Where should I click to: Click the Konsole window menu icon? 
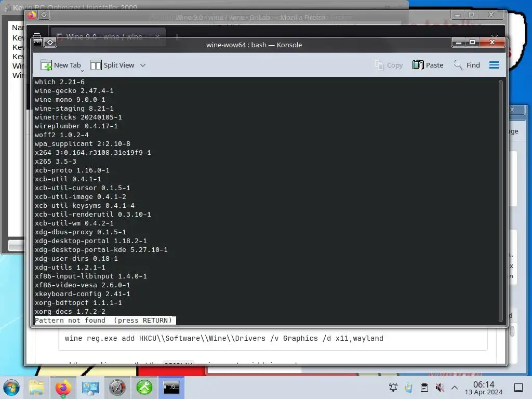click(x=37, y=42)
